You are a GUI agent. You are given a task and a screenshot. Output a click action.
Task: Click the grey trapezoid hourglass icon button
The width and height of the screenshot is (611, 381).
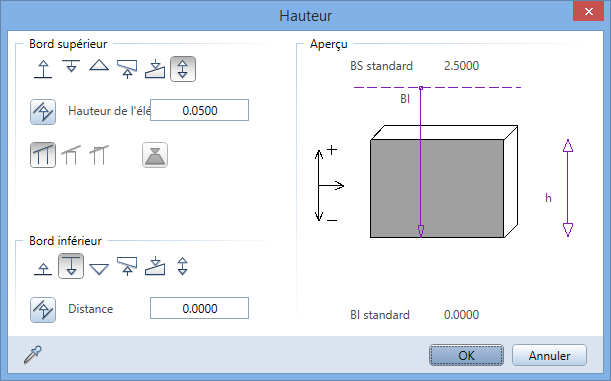(x=155, y=155)
